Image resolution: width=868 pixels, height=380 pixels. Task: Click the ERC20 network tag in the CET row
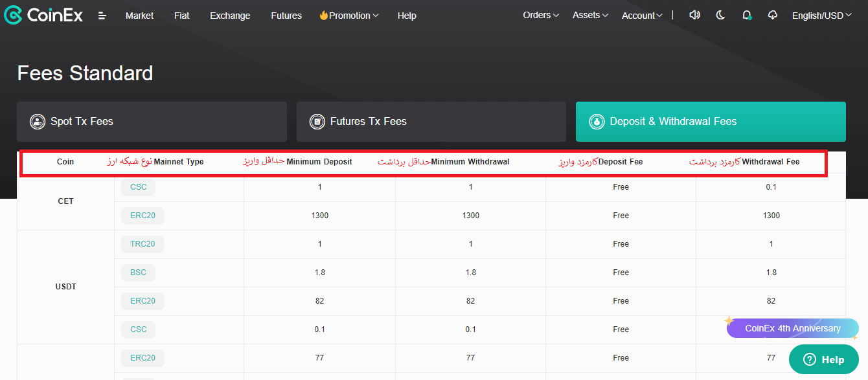coord(143,216)
